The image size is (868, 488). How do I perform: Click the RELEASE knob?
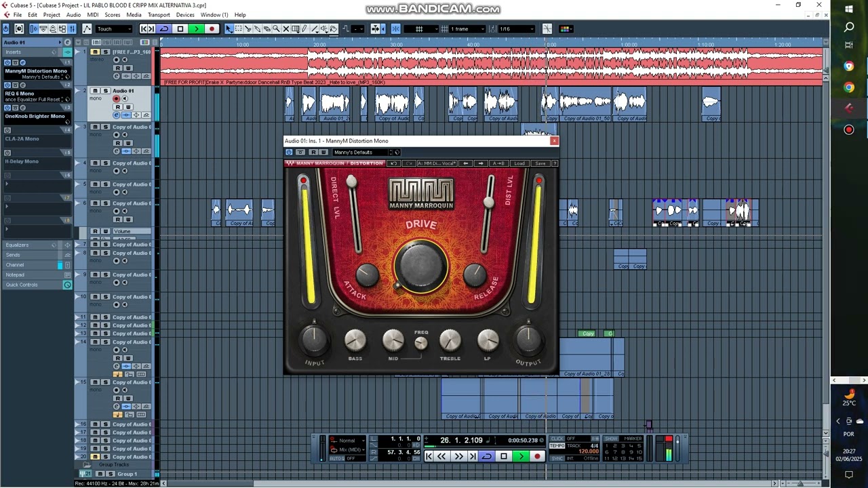(475, 273)
